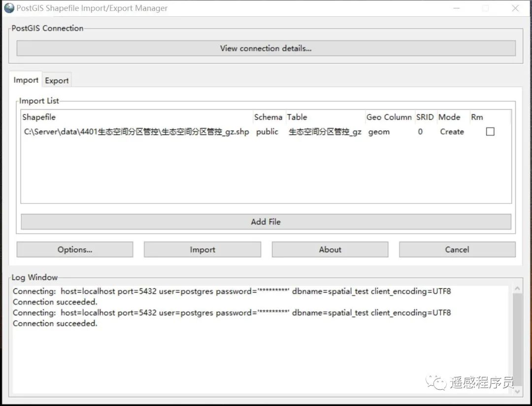Minimize the Import/Export Manager window

[x=457, y=8]
